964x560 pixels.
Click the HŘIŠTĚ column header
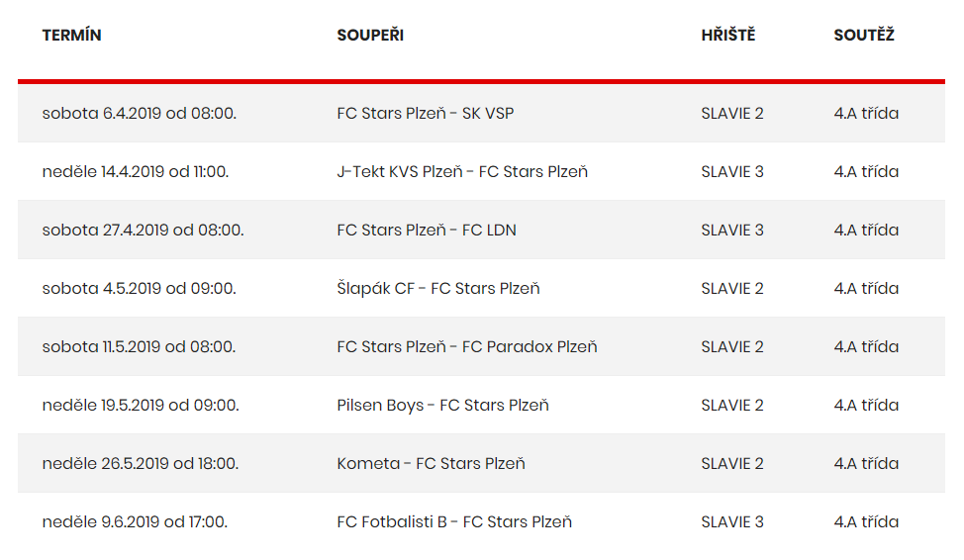pyautogui.click(x=727, y=35)
